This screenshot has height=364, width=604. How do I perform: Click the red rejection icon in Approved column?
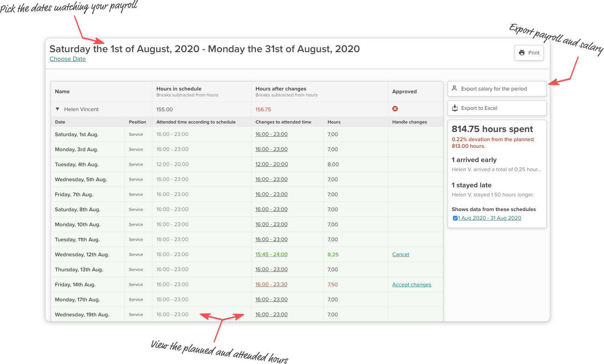click(x=395, y=109)
